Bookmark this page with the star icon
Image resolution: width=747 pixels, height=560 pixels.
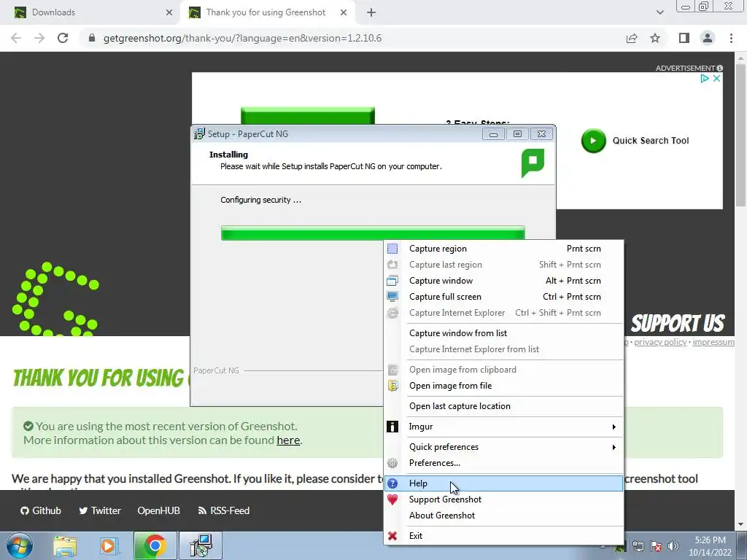pos(655,38)
